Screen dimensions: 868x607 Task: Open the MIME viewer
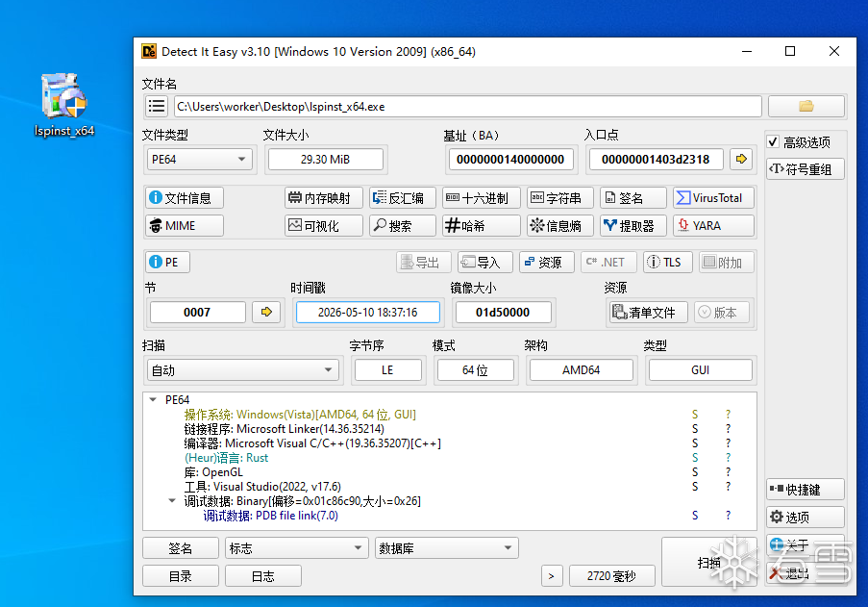(185, 226)
